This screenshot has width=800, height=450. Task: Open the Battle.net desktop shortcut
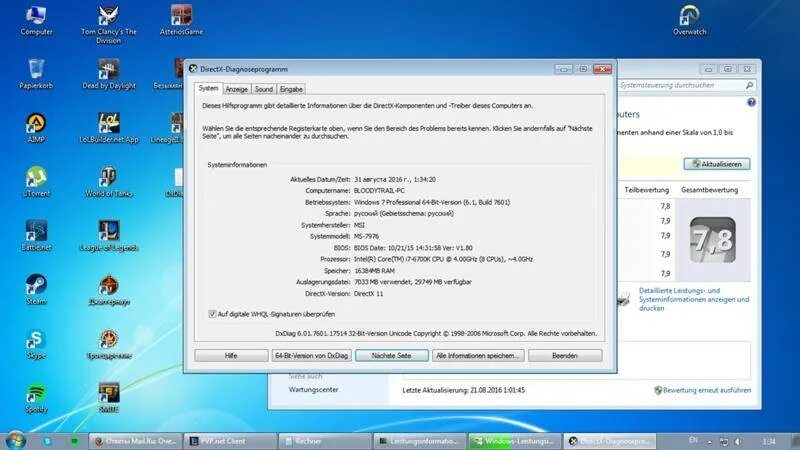pos(36,236)
